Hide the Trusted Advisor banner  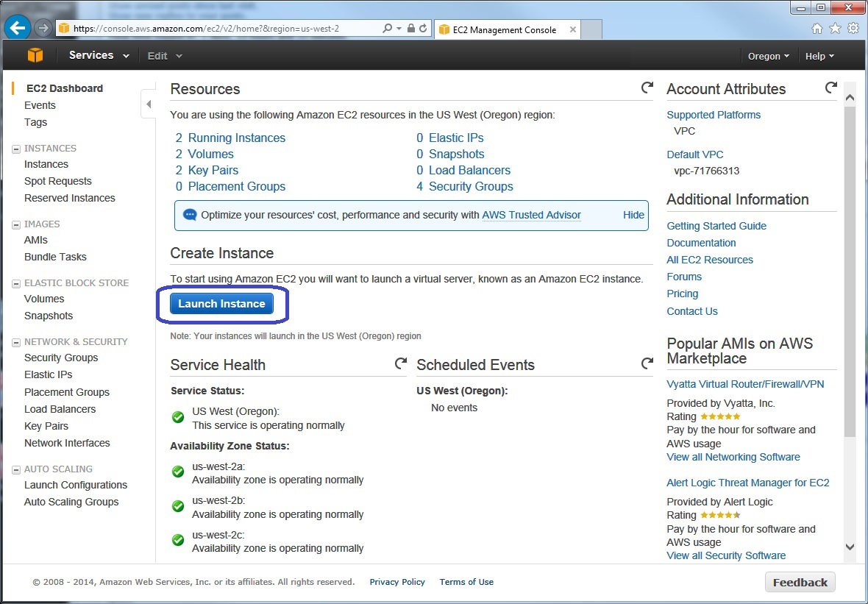633,215
